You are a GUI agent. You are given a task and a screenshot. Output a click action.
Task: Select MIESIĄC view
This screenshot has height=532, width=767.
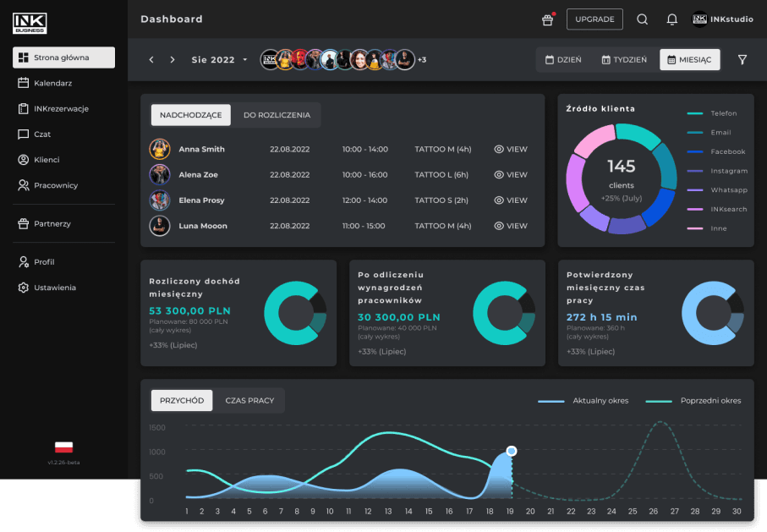[690, 60]
